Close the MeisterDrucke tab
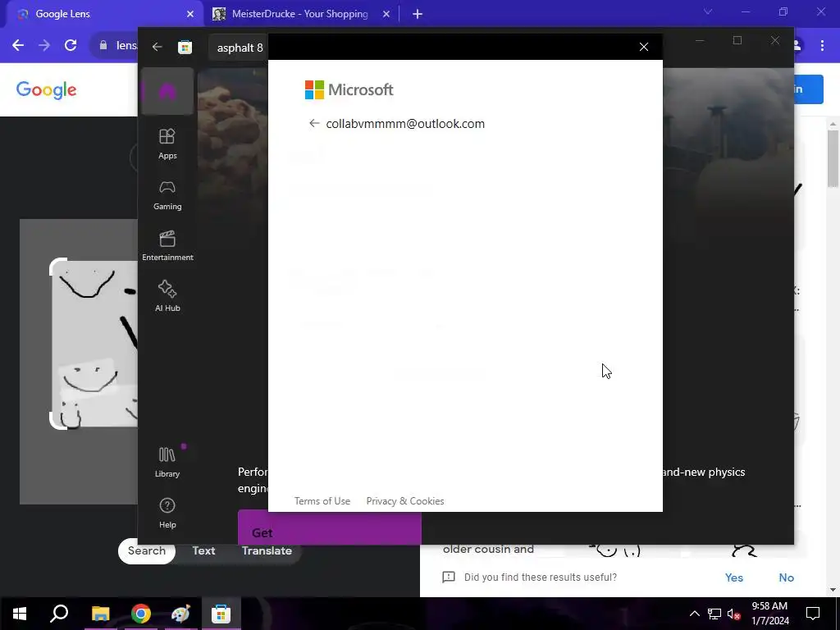The width and height of the screenshot is (840, 630). click(386, 14)
